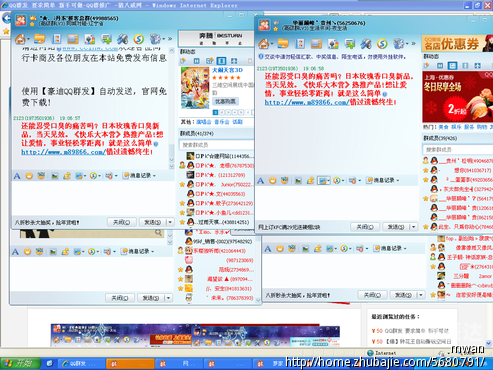This screenshot has height=370, width=493.
Task: Open m89866.com link in 贵州 chat
Action: tap(307, 102)
